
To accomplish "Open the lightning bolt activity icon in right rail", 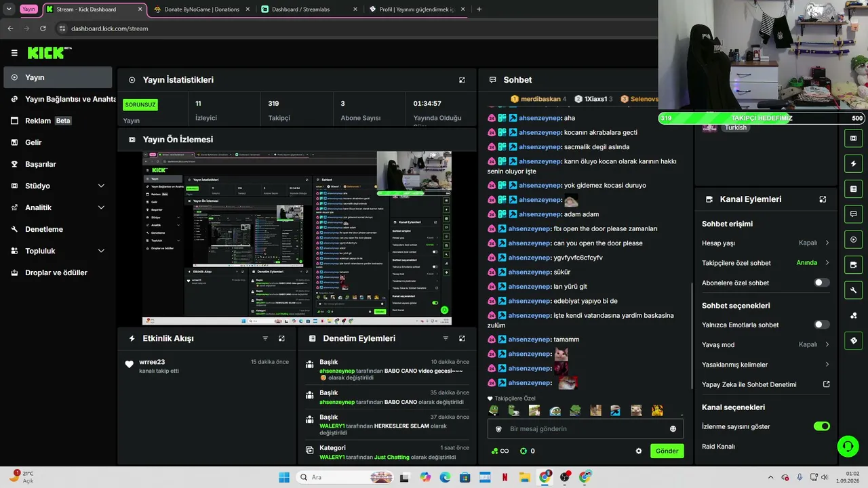I will pyautogui.click(x=853, y=163).
